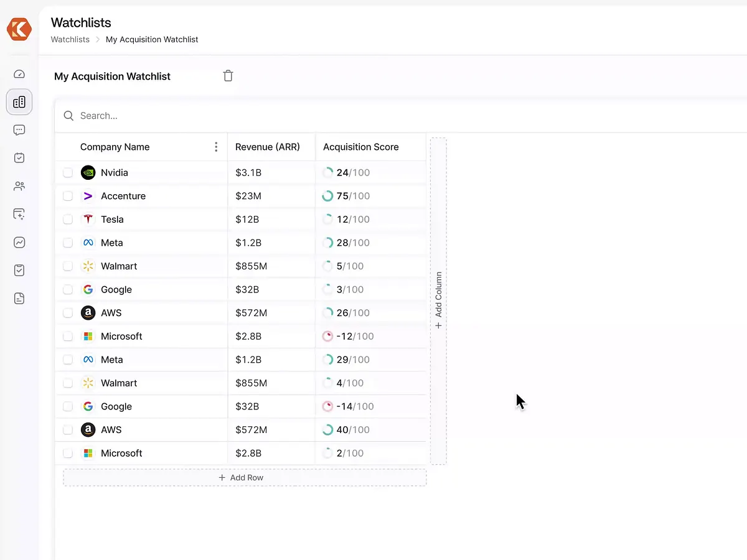Open the analytics chart sidebar icon
The height and width of the screenshot is (560, 747).
click(x=19, y=242)
